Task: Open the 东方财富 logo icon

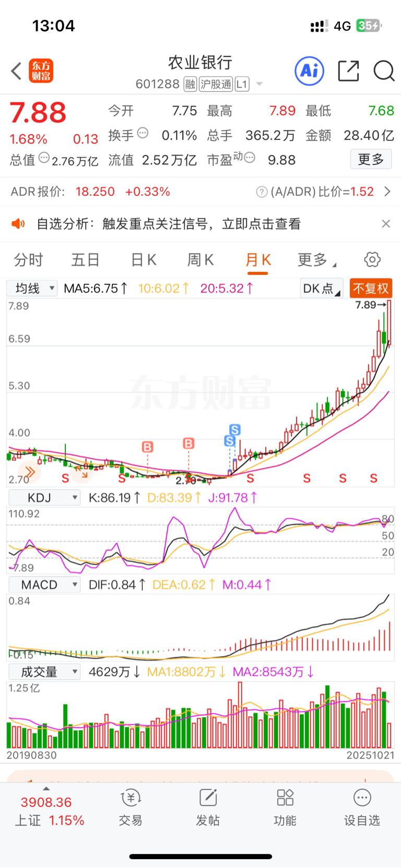Action: tap(41, 71)
